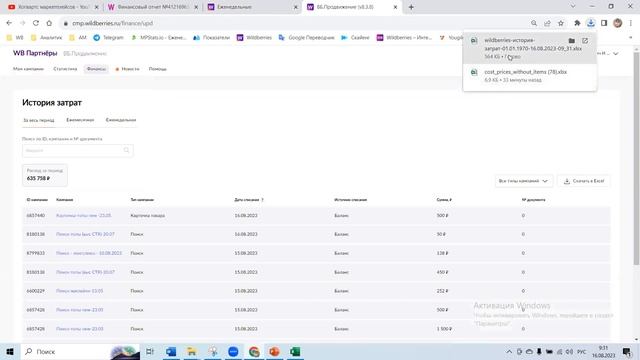Viewport: 640px width, 360px height.
Task: Open the Chrome three-dot menu
Action: tap(631, 23)
